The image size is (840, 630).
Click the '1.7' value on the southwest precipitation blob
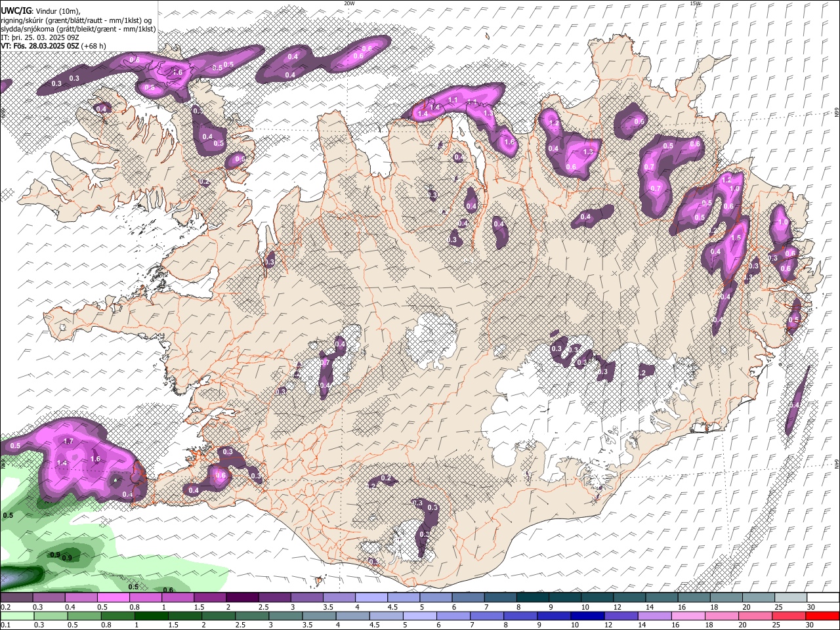coord(68,442)
